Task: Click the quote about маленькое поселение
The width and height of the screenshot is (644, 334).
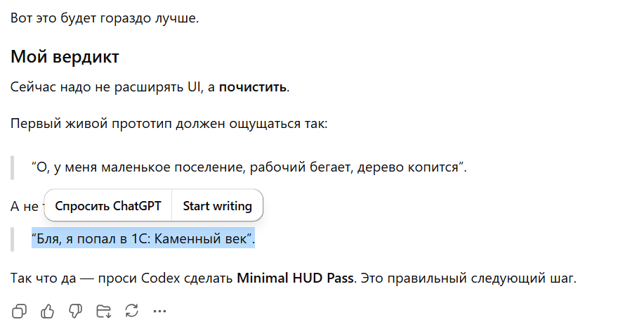Action: click(249, 167)
